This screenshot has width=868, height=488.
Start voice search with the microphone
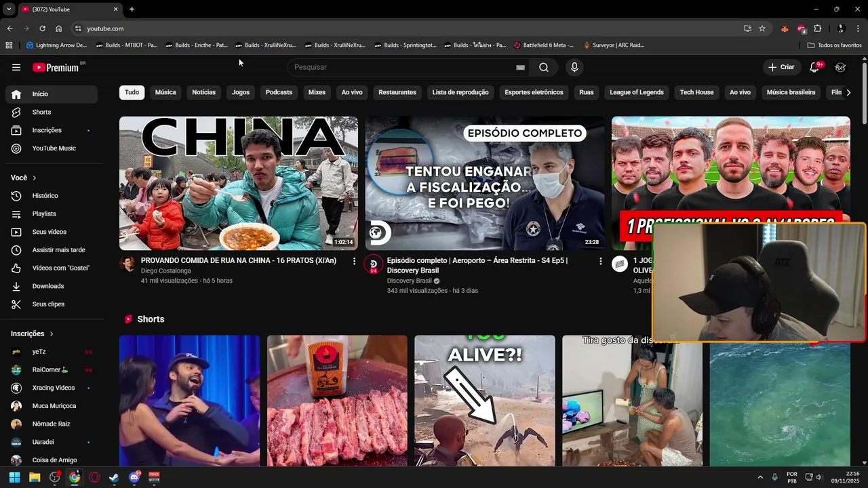click(574, 67)
